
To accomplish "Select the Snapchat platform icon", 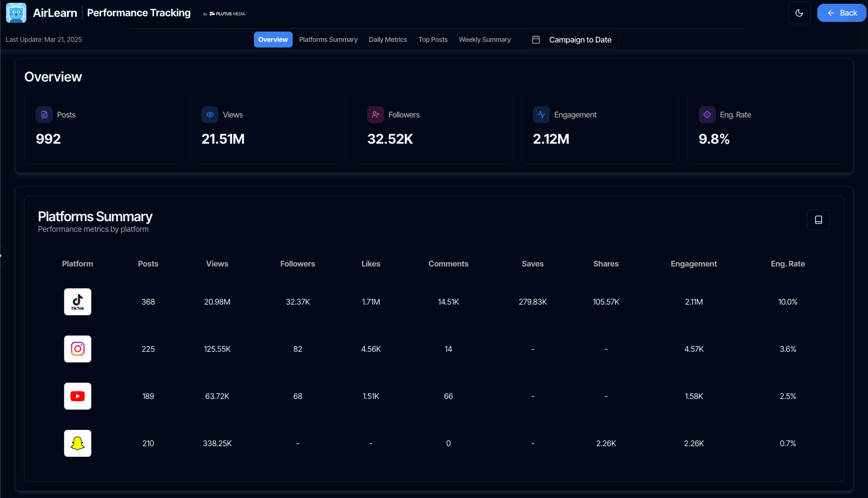I will tap(78, 443).
